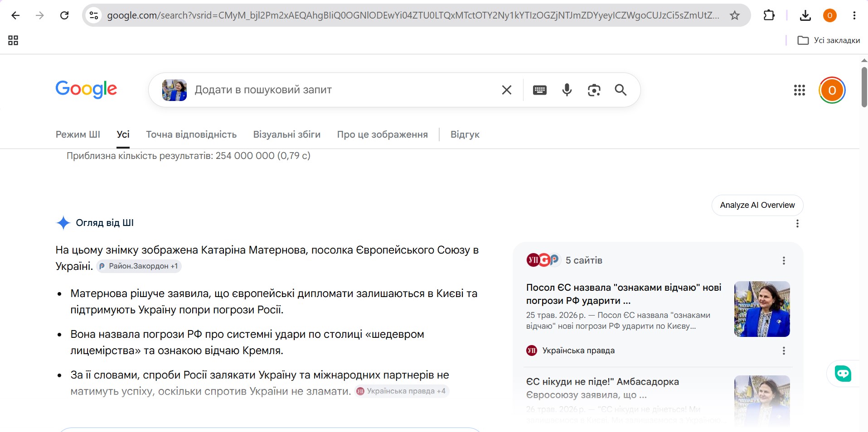Open Google apps grid

(800, 90)
